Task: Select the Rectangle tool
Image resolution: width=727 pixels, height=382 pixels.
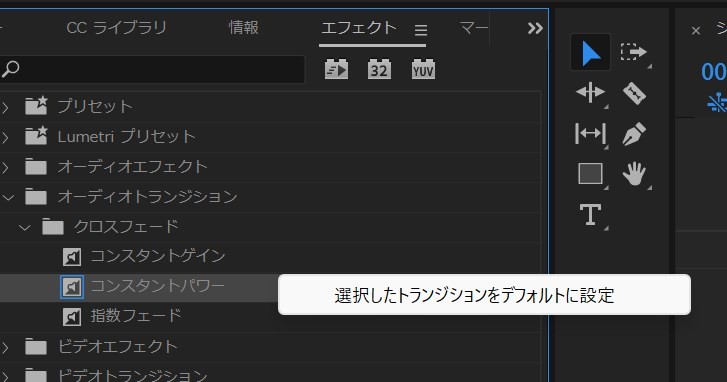Action: click(x=590, y=174)
